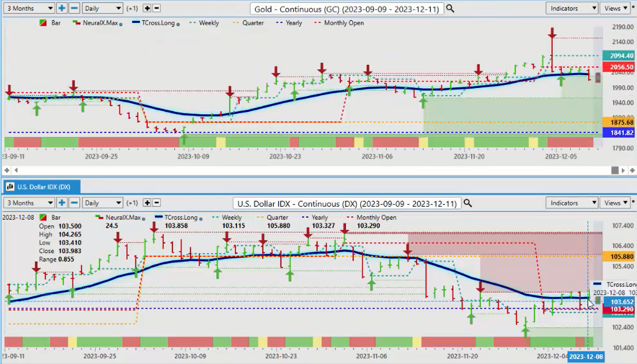Click the magnifier beside the U.S. Dollar IDX symbol field
The image size is (637, 364).
coord(467,203)
